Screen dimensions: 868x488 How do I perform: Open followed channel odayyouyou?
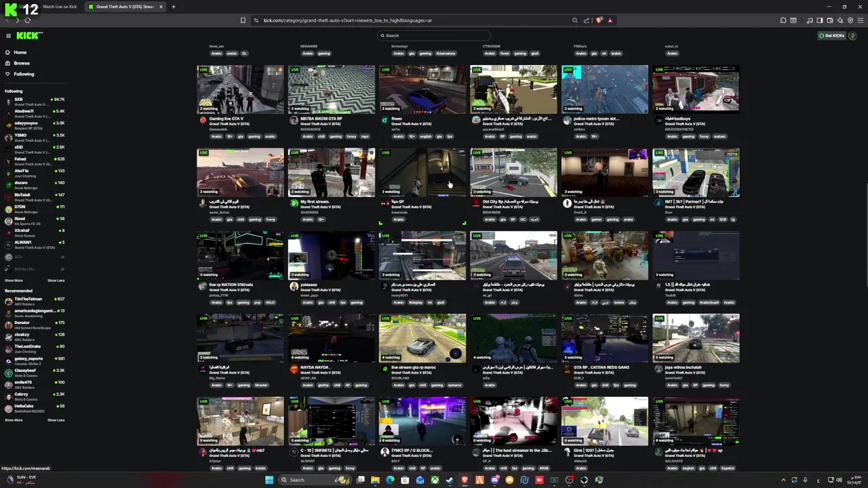(x=34, y=125)
